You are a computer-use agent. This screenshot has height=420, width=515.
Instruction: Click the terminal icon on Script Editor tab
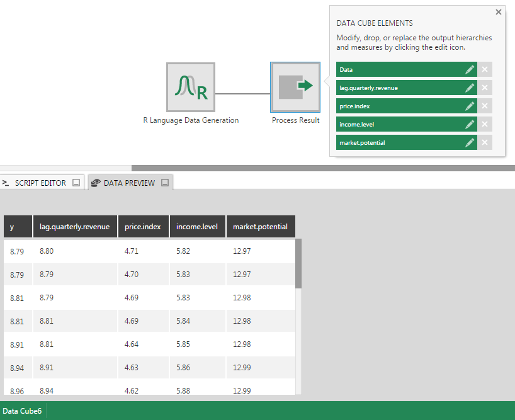point(6,182)
